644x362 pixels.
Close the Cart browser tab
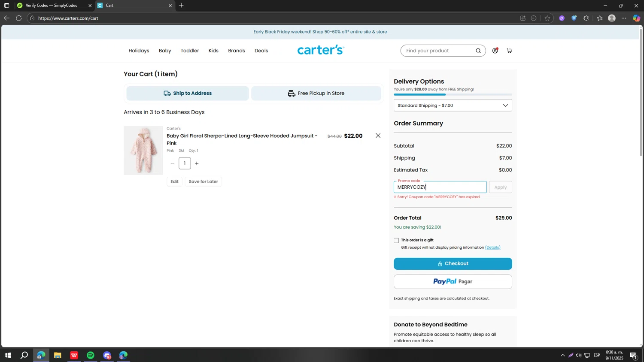(x=170, y=6)
